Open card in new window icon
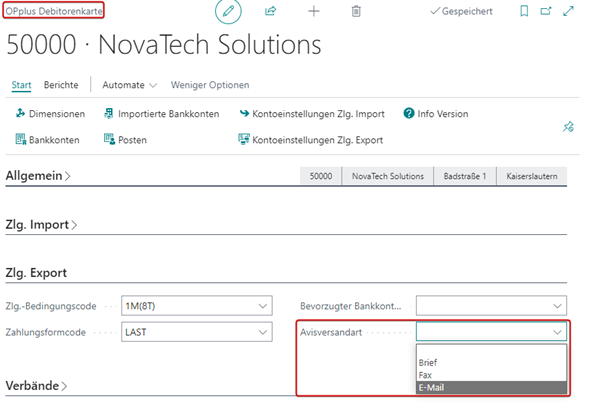The image size is (605, 403). click(546, 11)
